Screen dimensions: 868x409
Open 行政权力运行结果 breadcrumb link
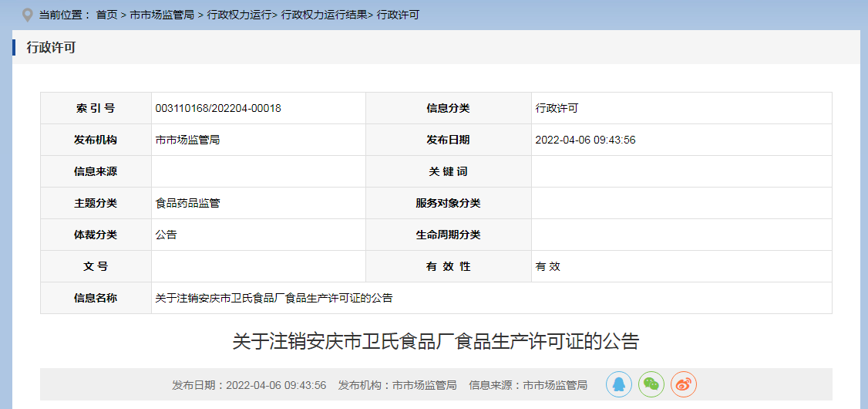pos(324,15)
